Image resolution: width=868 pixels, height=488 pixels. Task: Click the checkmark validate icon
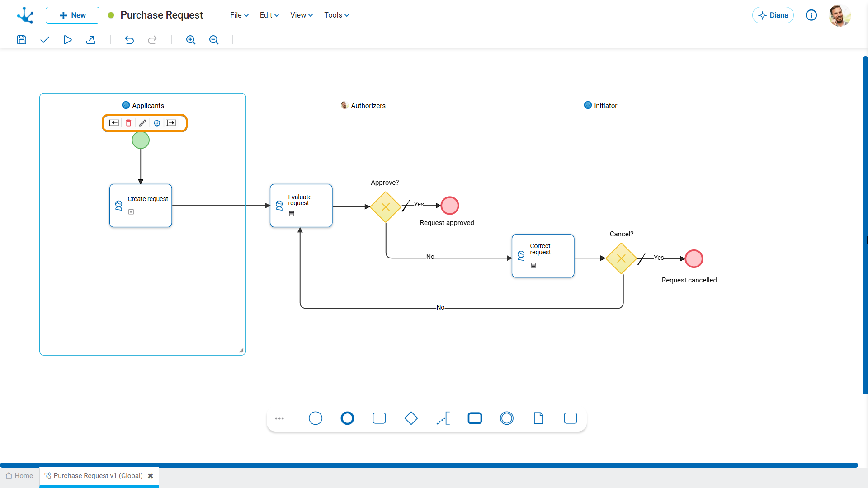44,40
